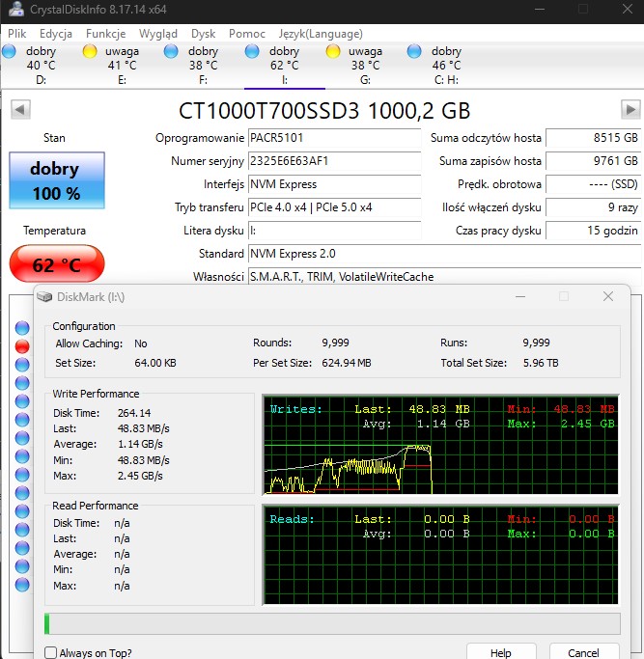The height and width of the screenshot is (659, 644).
Task: Go to previous disk with left arrow
Action: coord(20,110)
